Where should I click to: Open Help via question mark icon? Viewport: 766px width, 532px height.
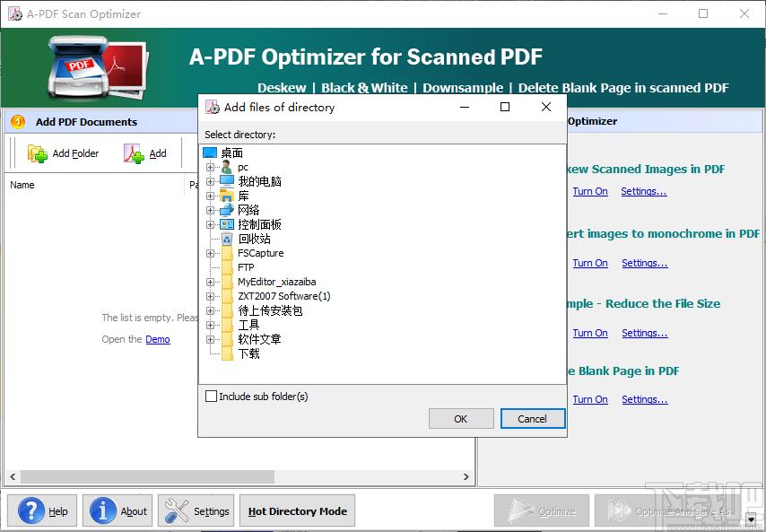(31, 510)
